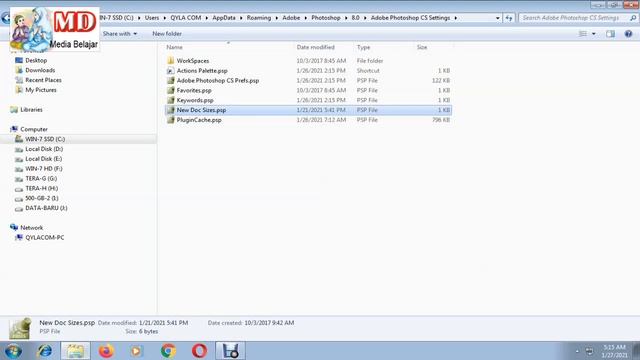
Task: Click the address bar history dropdown arrow
Action: click(x=497, y=18)
